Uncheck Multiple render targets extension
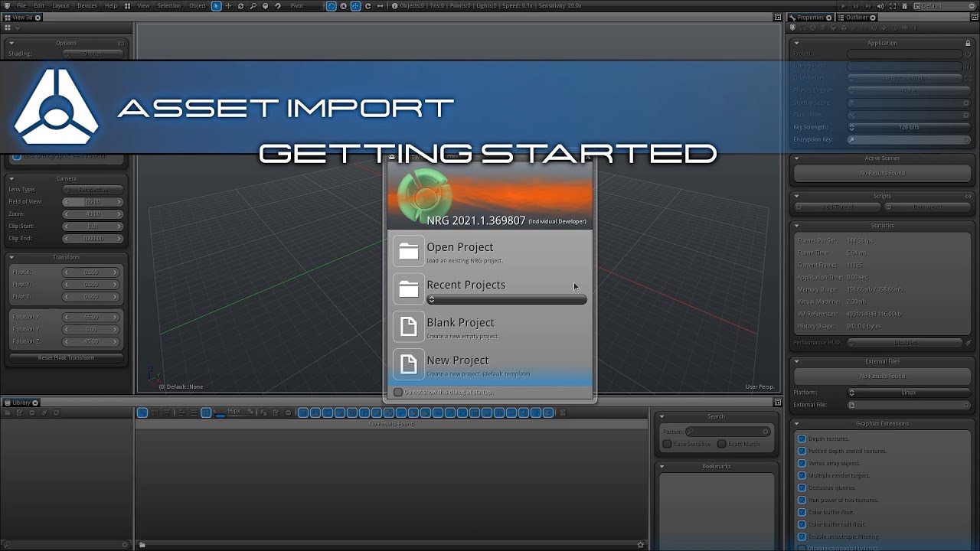Image resolution: width=980 pixels, height=551 pixels. (802, 475)
